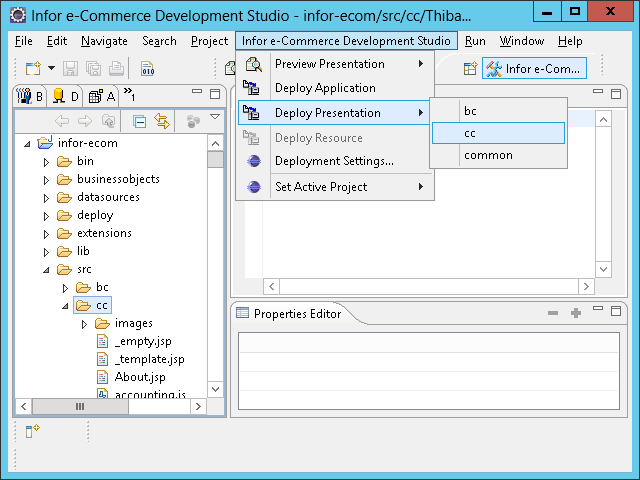Choose common in the Deploy Presentation submenu
This screenshot has width=640, height=480.
[x=488, y=155]
